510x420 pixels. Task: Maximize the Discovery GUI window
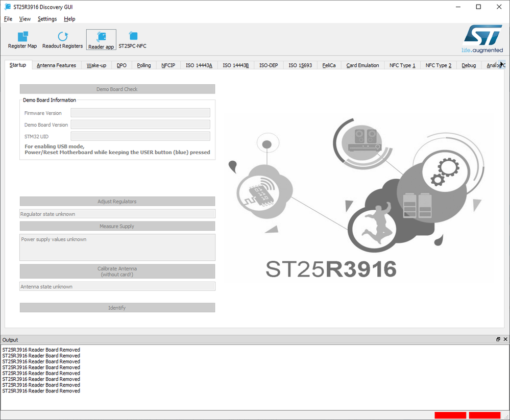pyautogui.click(x=478, y=7)
